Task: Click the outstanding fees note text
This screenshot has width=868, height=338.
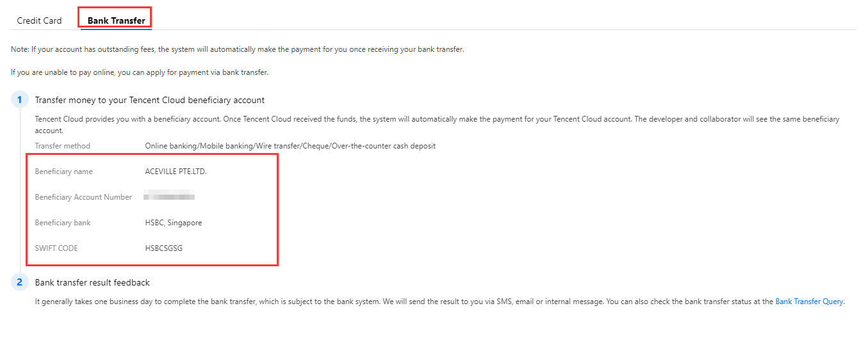Action: (x=237, y=50)
